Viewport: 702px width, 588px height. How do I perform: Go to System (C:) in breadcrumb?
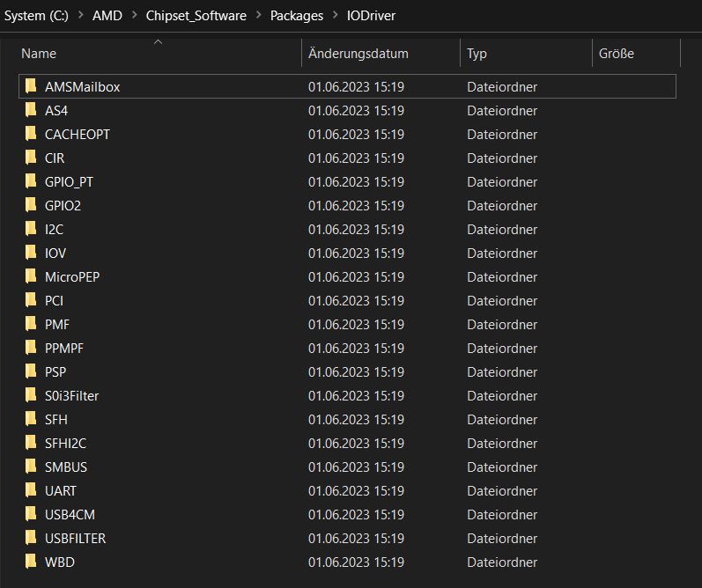pyautogui.click(x=36, y=16)
